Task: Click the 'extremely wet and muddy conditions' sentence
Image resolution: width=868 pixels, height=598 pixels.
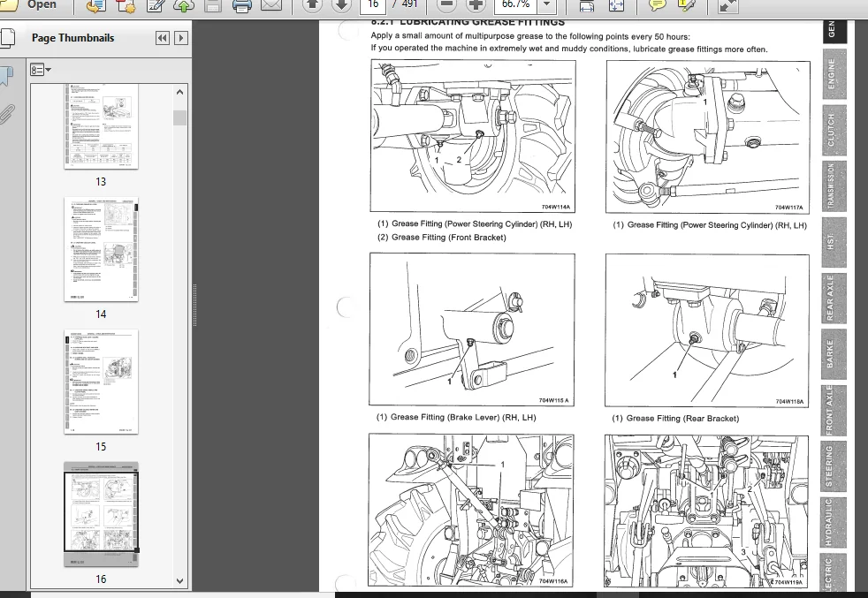Action: [569, 49]
